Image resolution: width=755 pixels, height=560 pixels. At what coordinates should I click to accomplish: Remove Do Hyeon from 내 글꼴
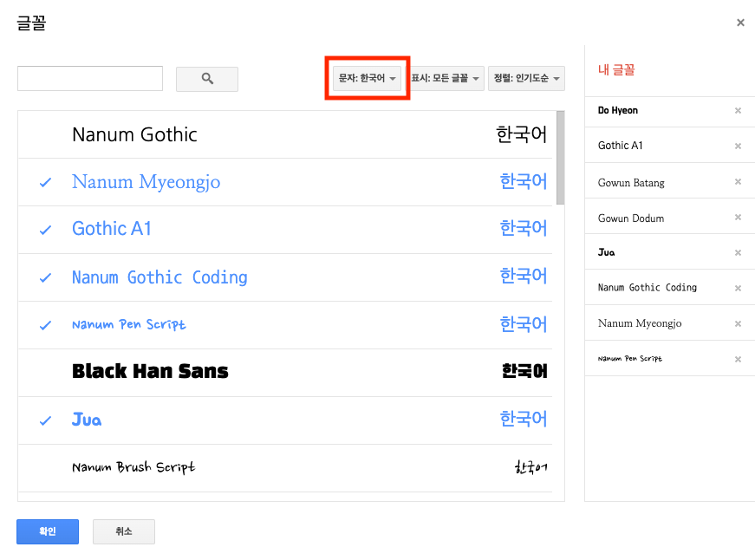pyautogui.click(x=738, y=111)
